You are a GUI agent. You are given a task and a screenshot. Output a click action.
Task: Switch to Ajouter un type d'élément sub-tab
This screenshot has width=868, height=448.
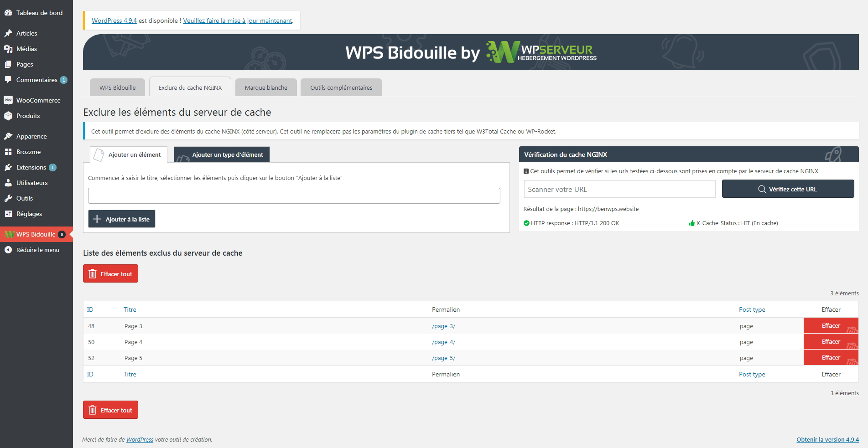pyautogui.click(x=222, y=154)
